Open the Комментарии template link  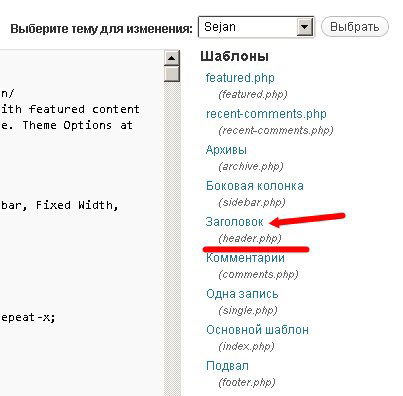coord(245,258)
